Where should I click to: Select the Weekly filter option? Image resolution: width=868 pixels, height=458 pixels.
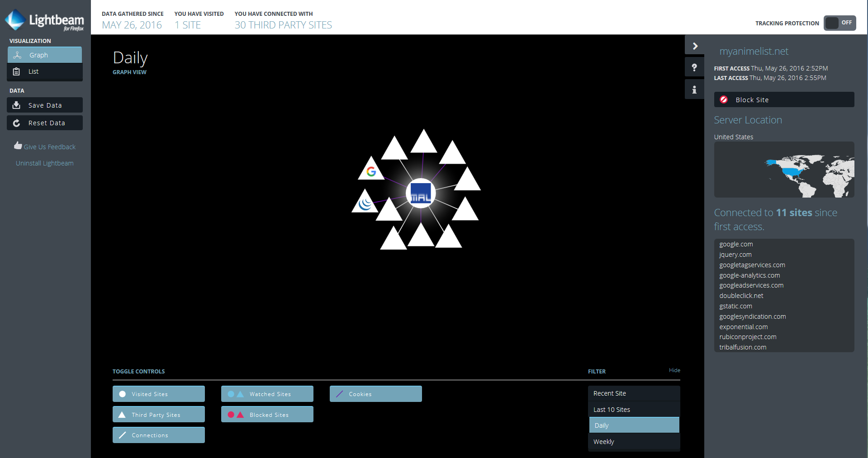coord(634,442)
